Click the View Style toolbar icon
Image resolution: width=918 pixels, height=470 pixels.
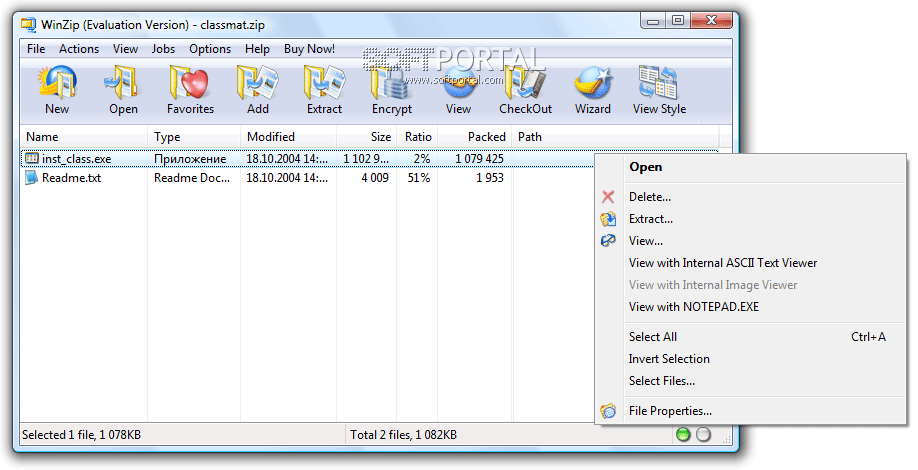click(x=658, y=83)
